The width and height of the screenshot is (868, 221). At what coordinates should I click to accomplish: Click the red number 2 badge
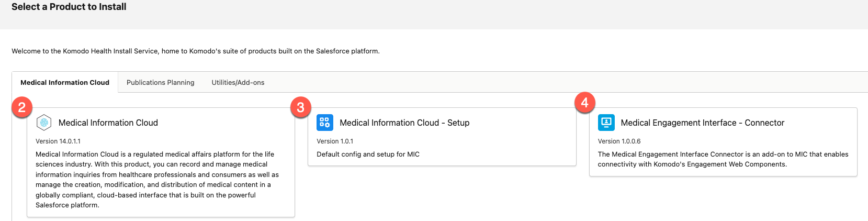[x=22, y=107]
